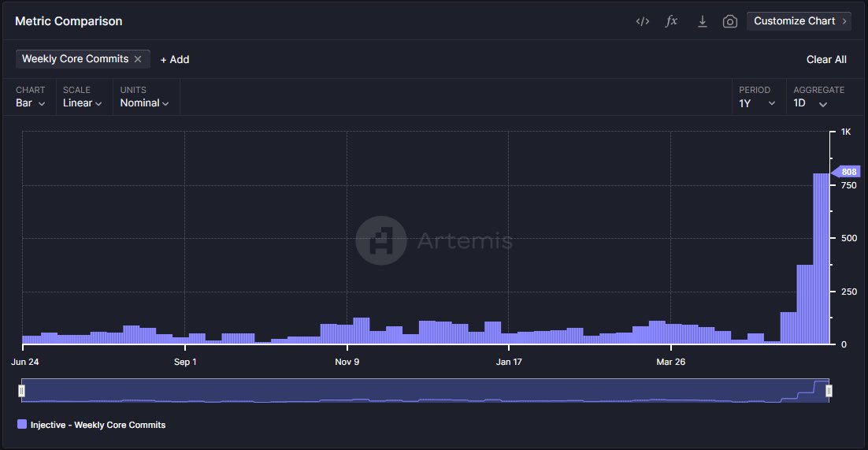
Task: Click the Sep 1 axis label
Action: [x=185, y=362]
